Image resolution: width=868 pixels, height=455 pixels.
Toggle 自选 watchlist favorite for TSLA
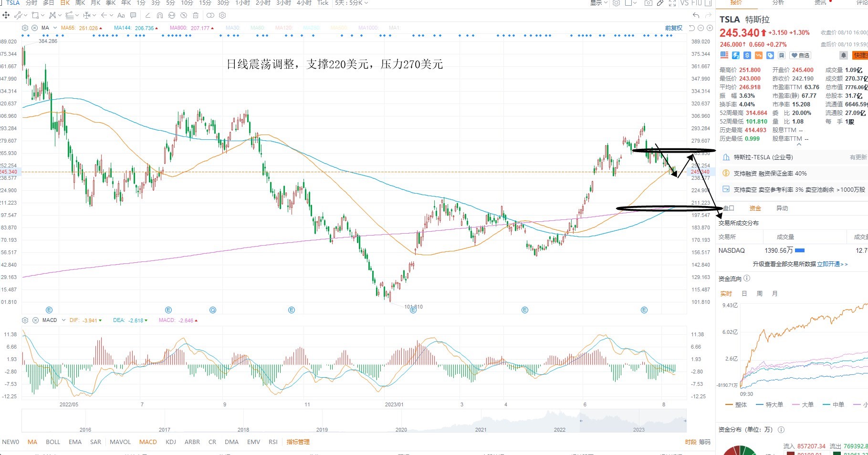pos(800,55)
